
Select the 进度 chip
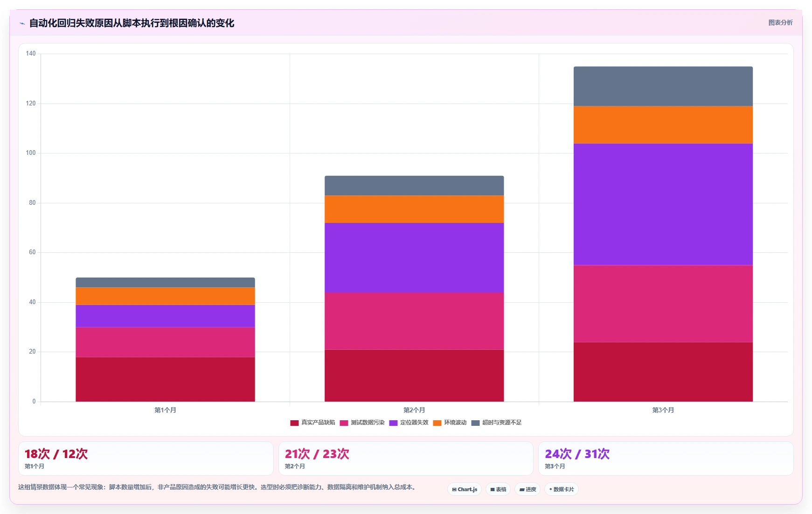pos(527,489)
